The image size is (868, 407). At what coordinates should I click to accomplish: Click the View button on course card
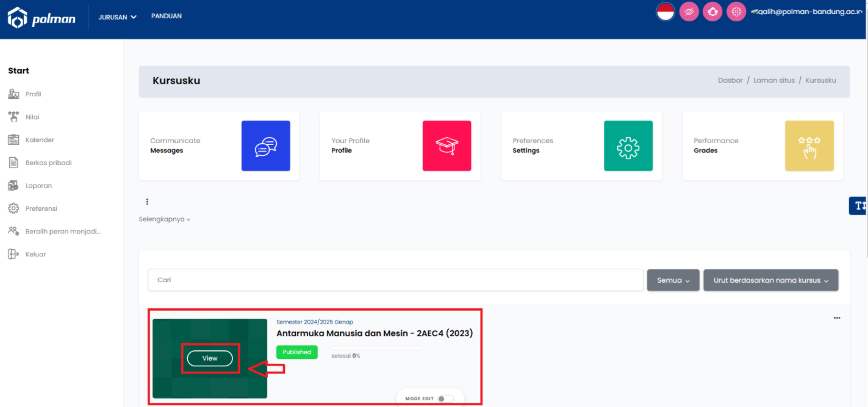[x=210, y=358]
